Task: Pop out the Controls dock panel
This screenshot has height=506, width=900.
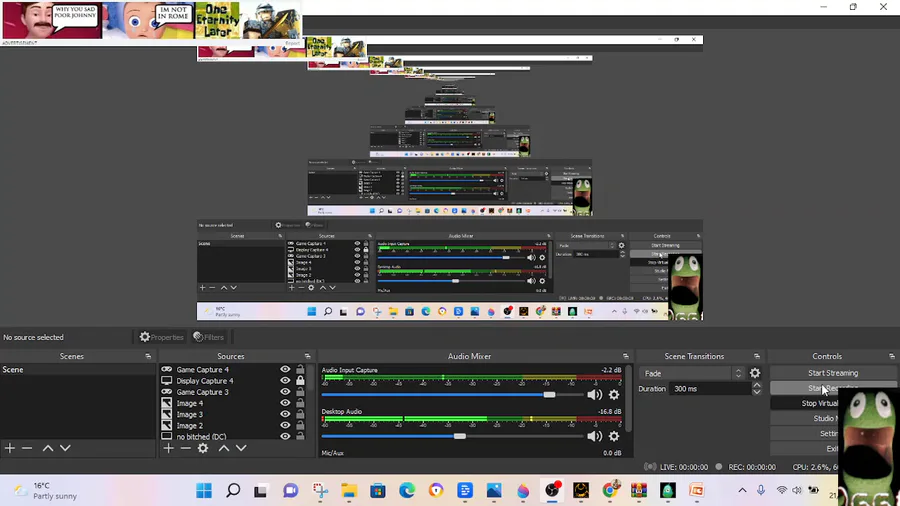Action: [892, 356]
